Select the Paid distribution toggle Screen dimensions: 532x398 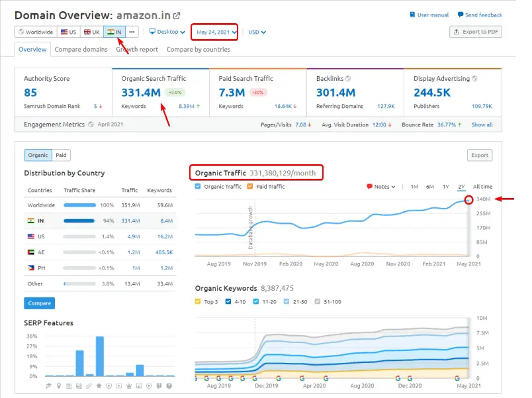(x=61, y=155)
